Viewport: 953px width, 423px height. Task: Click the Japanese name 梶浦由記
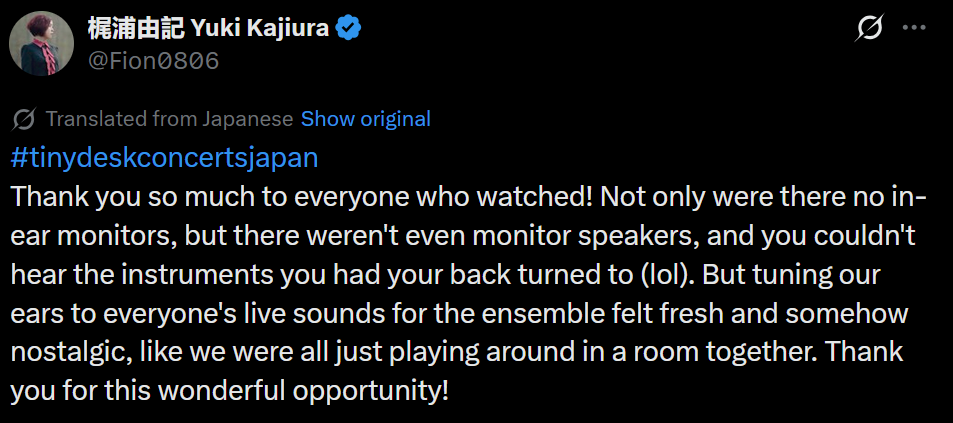(133, 29)
